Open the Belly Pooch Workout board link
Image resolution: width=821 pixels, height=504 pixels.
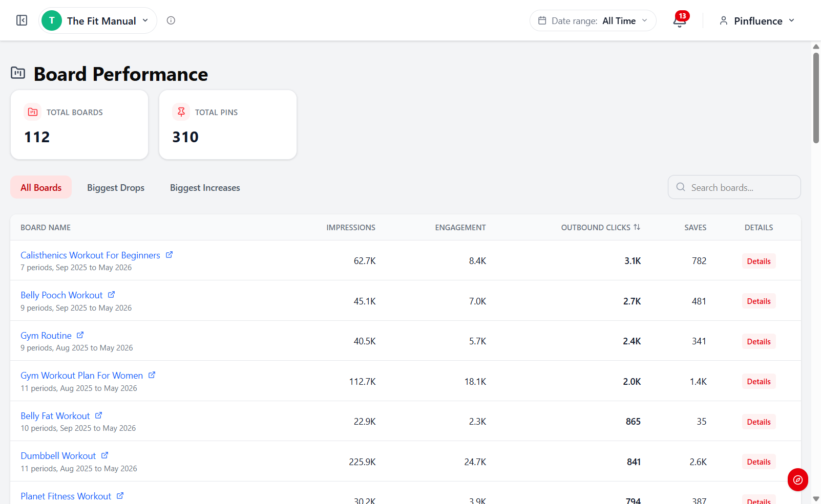pyautogui.click(x=61, y=295)
